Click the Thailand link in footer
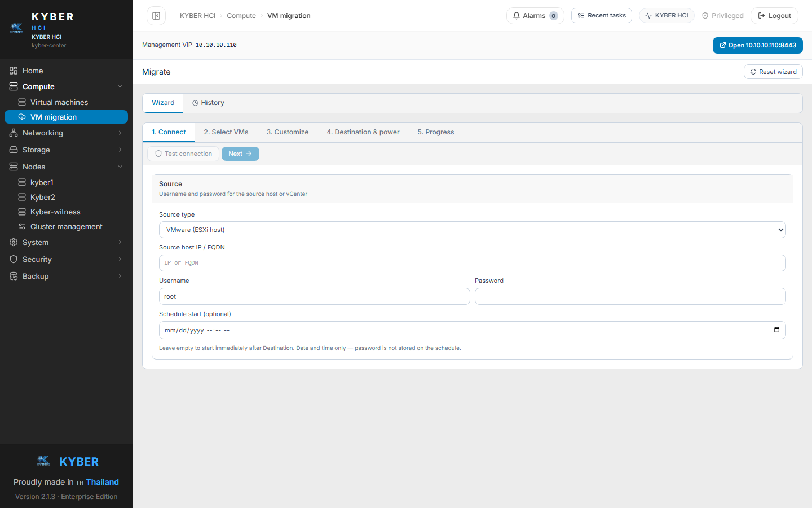Image resolution: width=812 pixels, height=508 pixels. coord(102,482)
